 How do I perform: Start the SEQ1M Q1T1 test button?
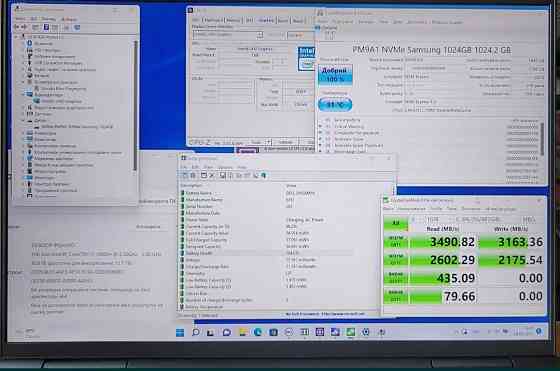click(x=396, y=260)
